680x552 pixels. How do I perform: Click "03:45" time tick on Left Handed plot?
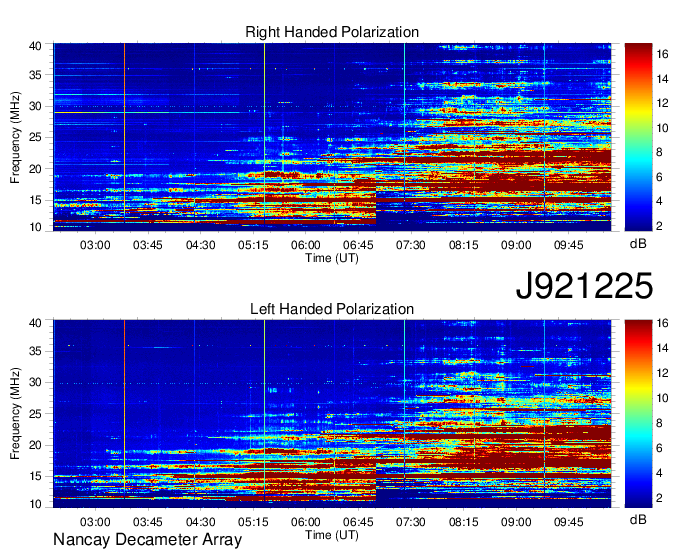point(147,522)
